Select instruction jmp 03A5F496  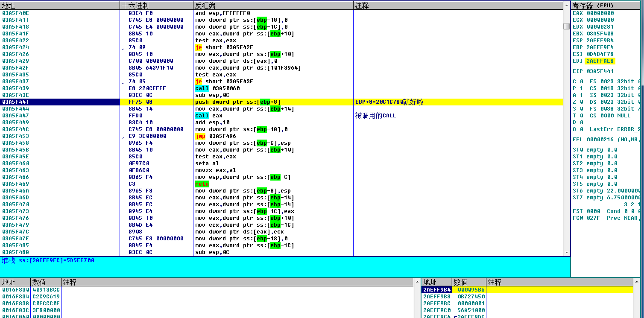[x=216, y=136]
